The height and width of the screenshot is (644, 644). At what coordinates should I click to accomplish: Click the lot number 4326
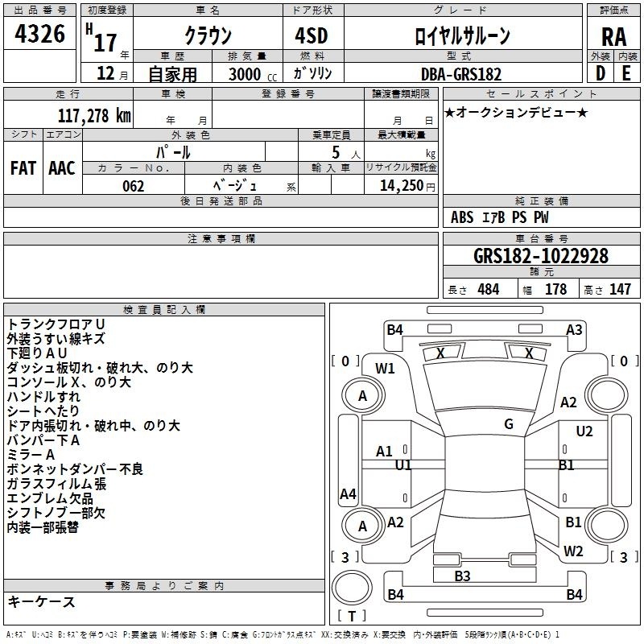click(40, 35)
